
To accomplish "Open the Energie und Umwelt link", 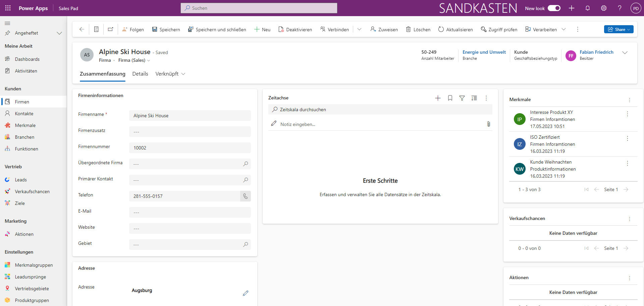I will 484,52.
